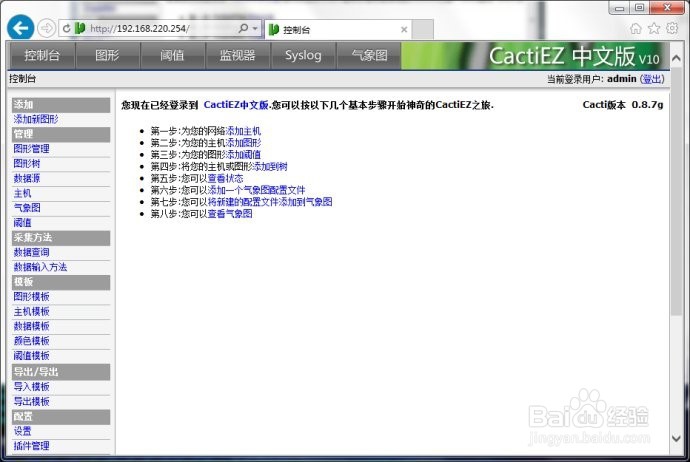Open the address bar dropdown arrow
Screen dimensions: 690x462
pos(255,29)
